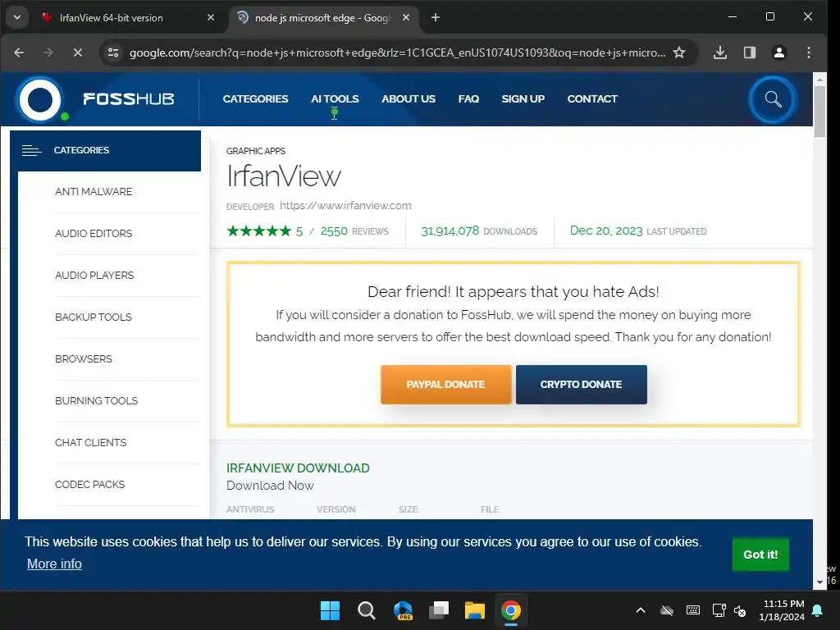Toggle the Chrome side panel icon

(750, 52)
